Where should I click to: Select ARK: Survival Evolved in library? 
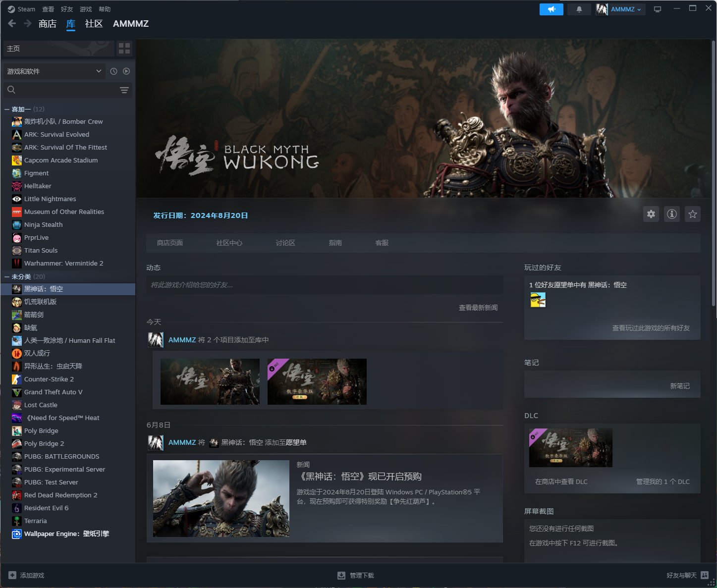tap(68, 134)
